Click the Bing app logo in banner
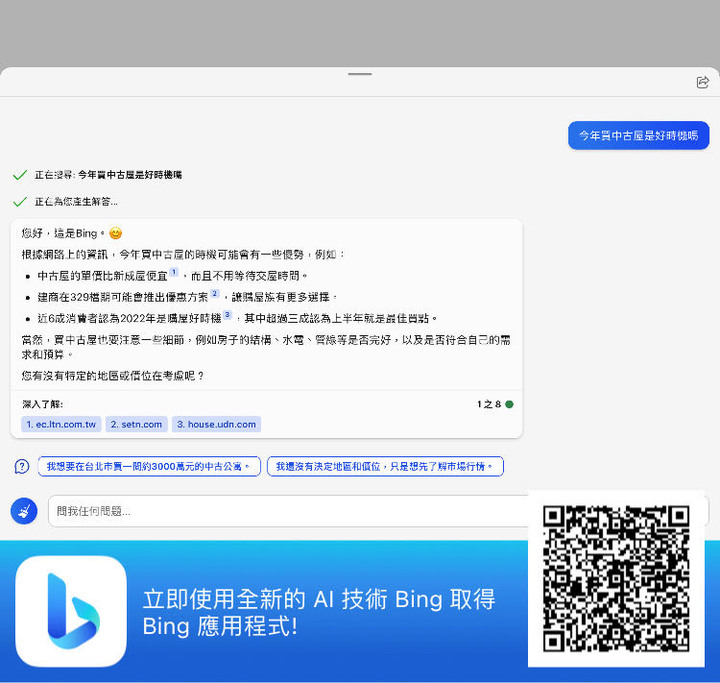The image size is (720, 683). (71, 611)
